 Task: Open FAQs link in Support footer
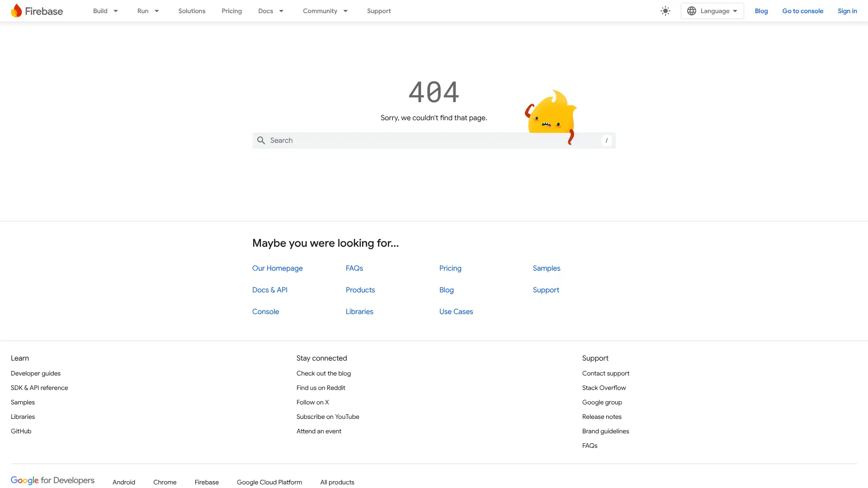(590, 446)
